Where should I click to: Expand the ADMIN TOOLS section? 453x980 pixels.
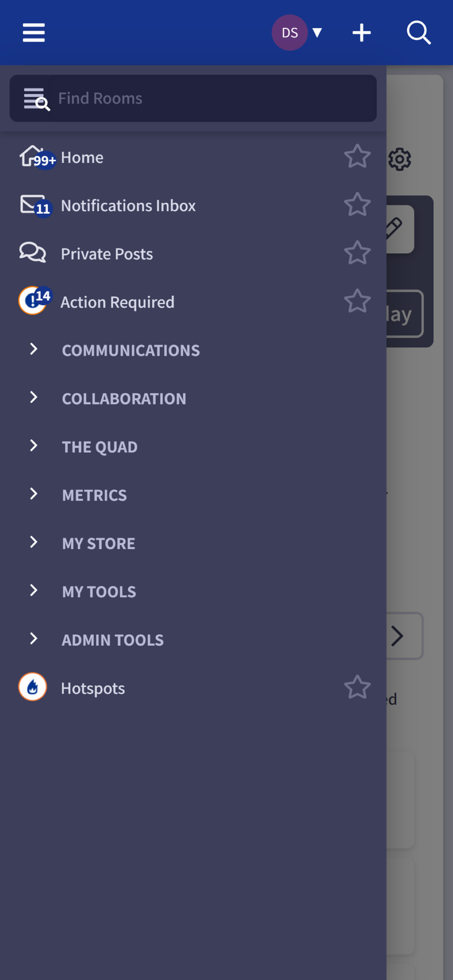click(33, 638)
